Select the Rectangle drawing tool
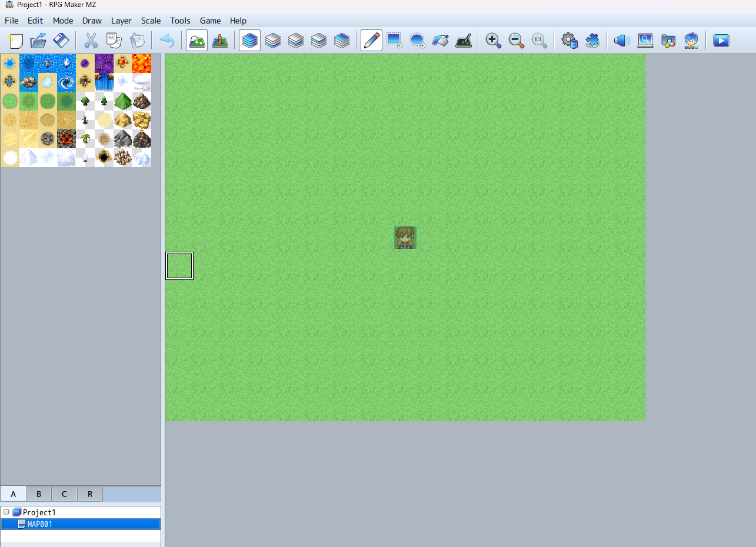This screenshot has width=756, height=547. [x=394, y=41]
